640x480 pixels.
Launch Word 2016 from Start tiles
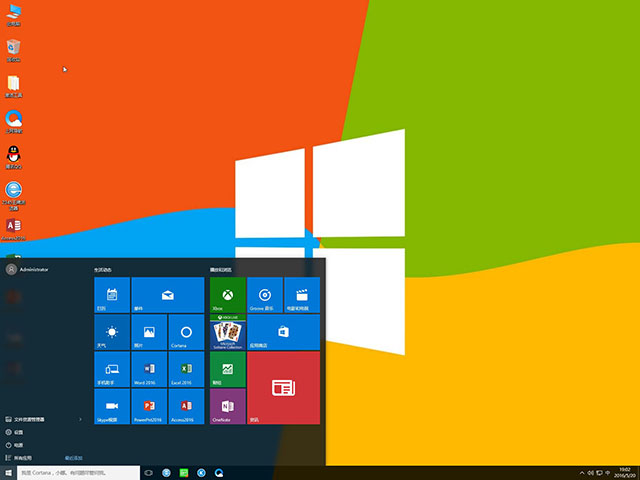[149, 369]
